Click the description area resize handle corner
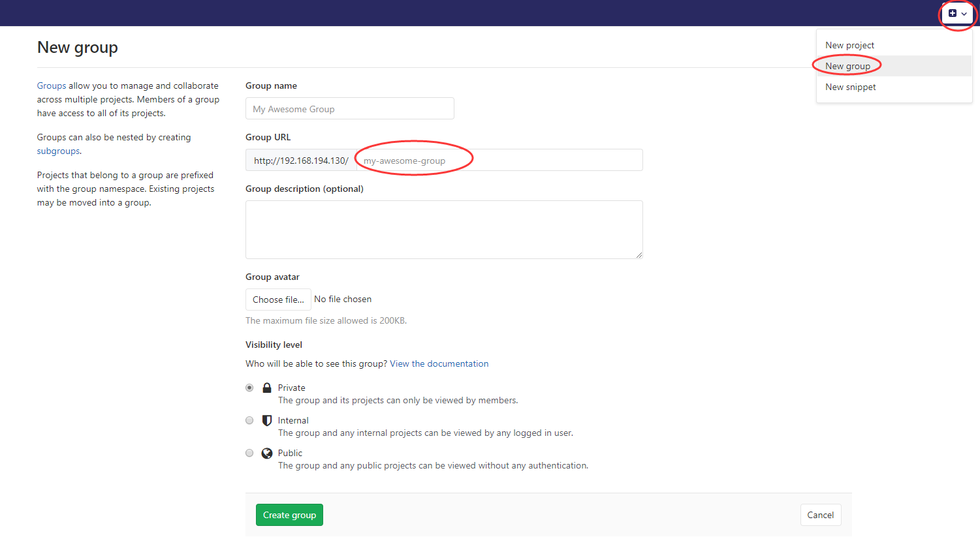 639,255
